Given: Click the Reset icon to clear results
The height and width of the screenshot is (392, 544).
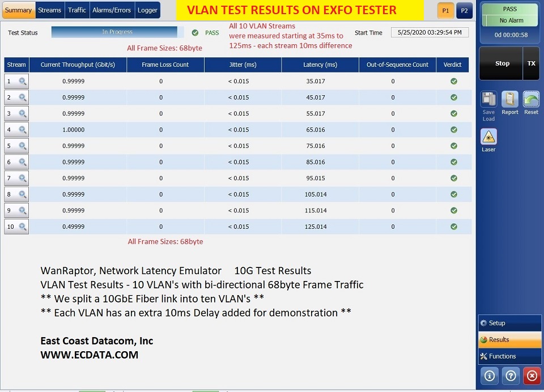Looking at the screenshot, I should click(531, 101).
